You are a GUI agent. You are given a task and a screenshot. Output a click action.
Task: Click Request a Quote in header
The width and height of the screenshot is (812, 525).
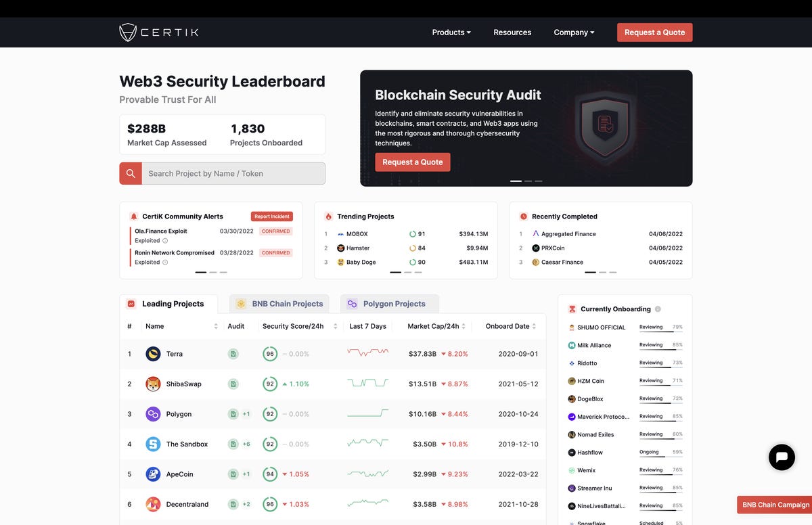(x=654, y=32)
